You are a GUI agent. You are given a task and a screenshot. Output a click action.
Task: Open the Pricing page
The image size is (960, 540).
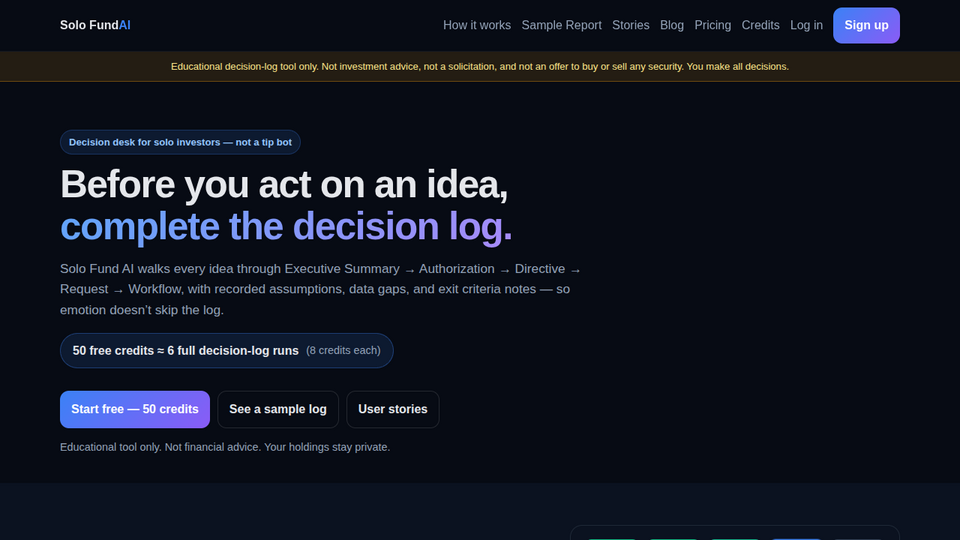click(x=713, y=25)
